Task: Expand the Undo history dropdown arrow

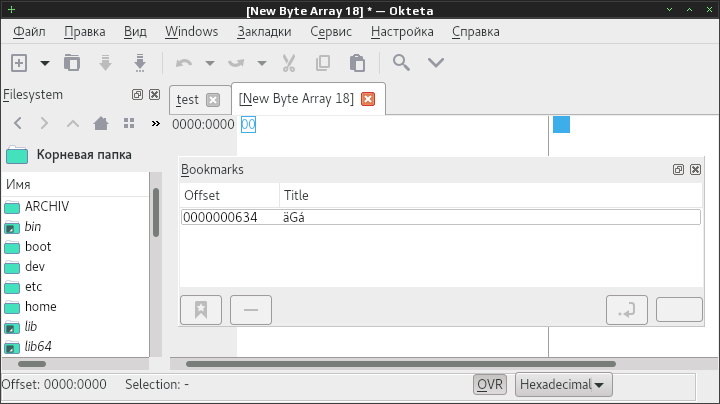Action: [210, 63]
